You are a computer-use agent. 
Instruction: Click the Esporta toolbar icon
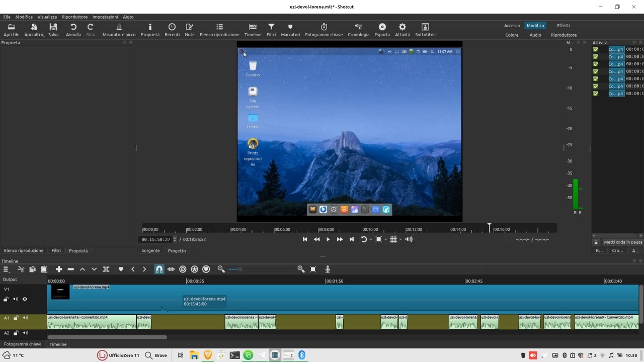(x=382, y=30)
